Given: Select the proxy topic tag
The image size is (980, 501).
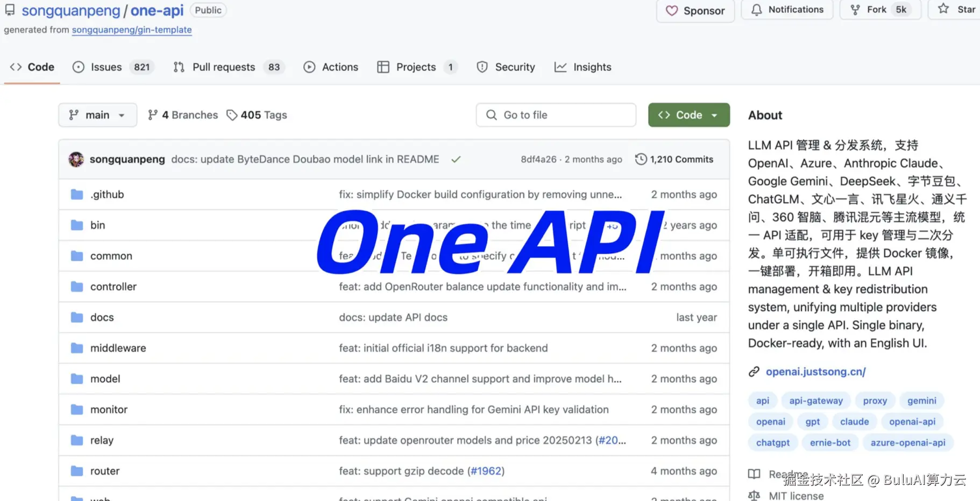Looking at the screenshot, I should pos(875,400).
